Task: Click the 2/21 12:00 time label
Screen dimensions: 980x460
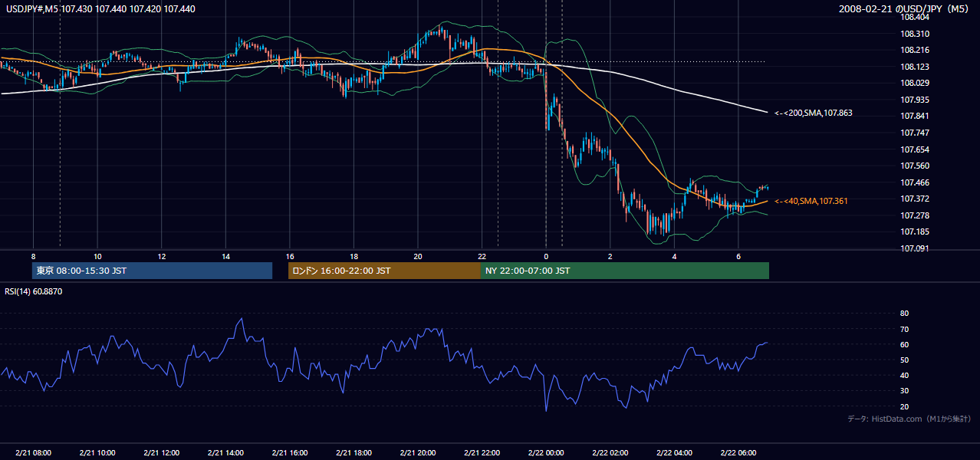Action: pyautogui.click(x=161, y=453)
